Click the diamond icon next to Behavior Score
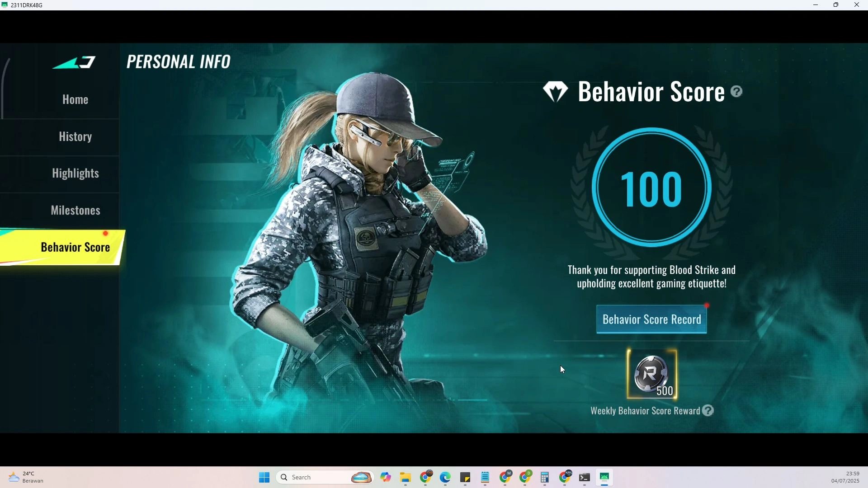The image size is (868, 488). 555,92
